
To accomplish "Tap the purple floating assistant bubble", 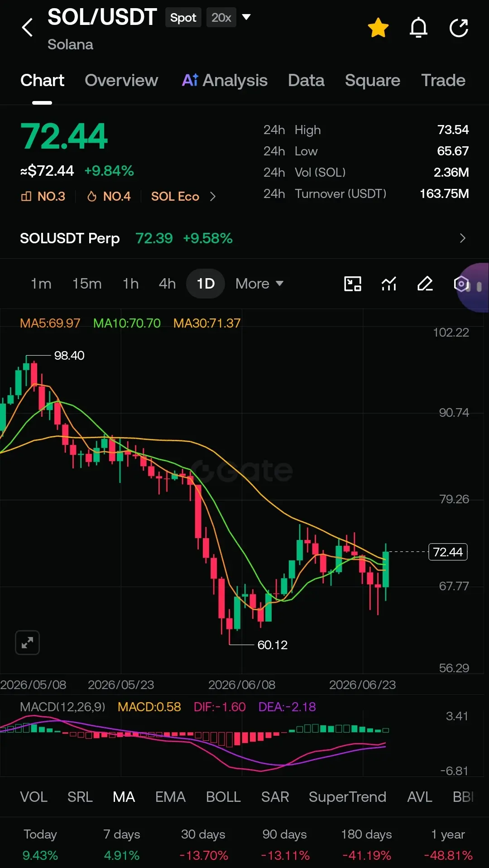I will coord(473,287).
